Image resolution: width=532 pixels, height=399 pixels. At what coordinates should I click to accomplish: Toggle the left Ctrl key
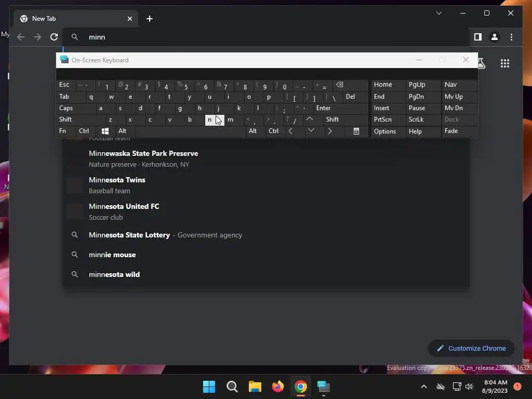coord(86,131)
